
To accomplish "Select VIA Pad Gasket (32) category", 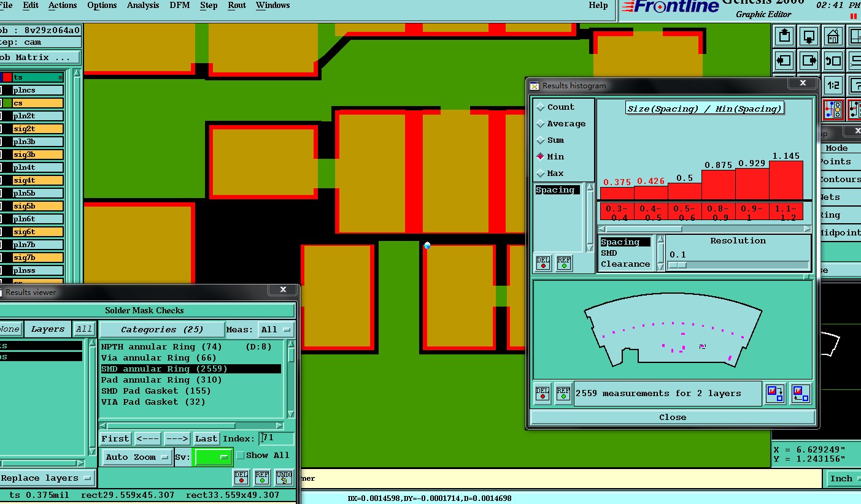I will pos(153,402).
